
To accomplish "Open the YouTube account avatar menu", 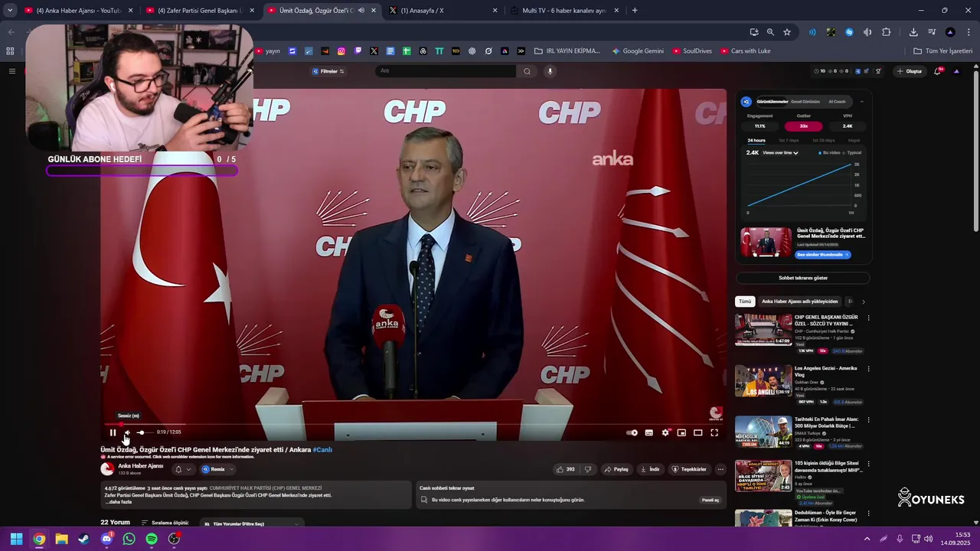I will [x=956, y=71].
